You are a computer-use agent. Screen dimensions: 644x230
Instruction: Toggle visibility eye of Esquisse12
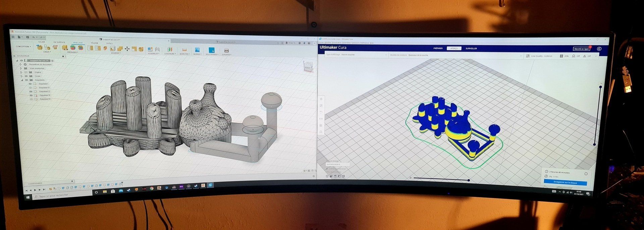(31, 91)
